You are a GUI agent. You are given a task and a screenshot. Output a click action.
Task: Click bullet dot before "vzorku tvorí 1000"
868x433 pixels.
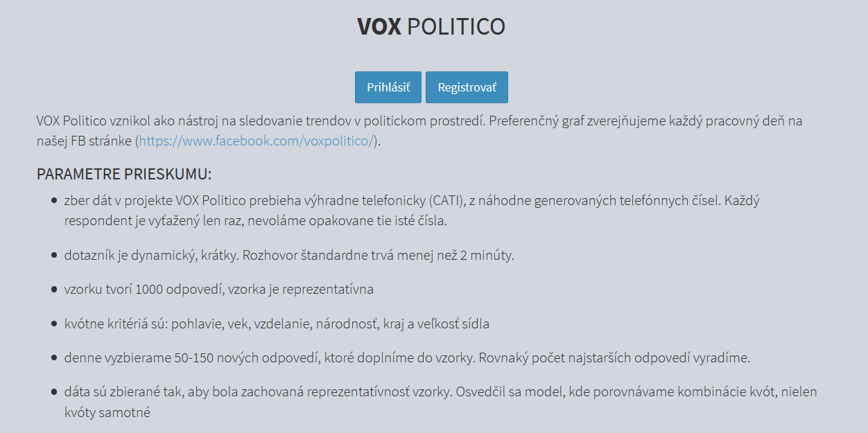coord(54,289)
